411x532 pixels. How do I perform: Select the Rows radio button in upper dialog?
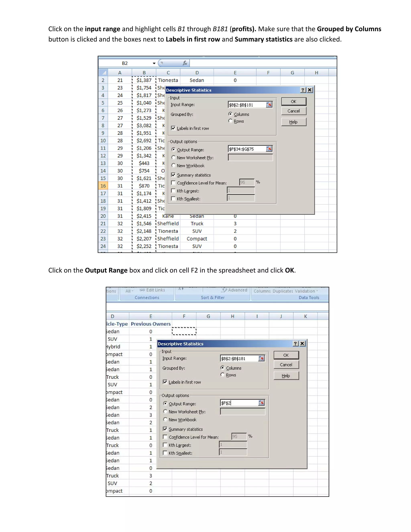tap(230, 121)
